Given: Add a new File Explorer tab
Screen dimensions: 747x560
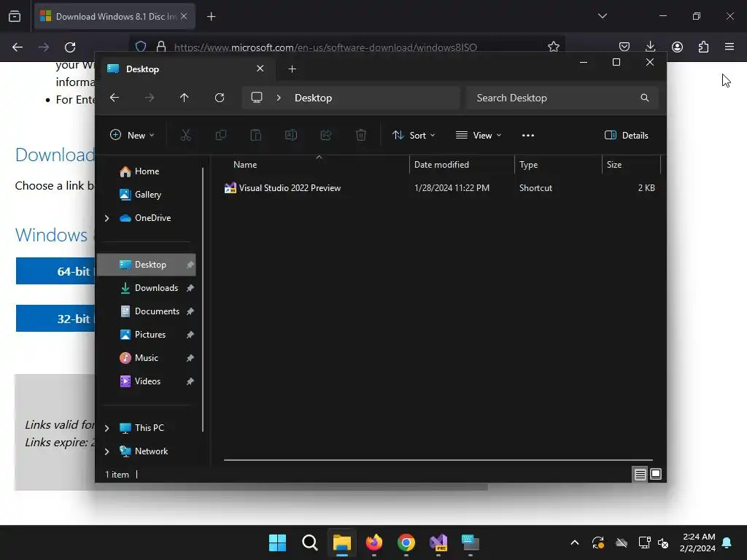Looking at the screenshot, I should [292, 69].
